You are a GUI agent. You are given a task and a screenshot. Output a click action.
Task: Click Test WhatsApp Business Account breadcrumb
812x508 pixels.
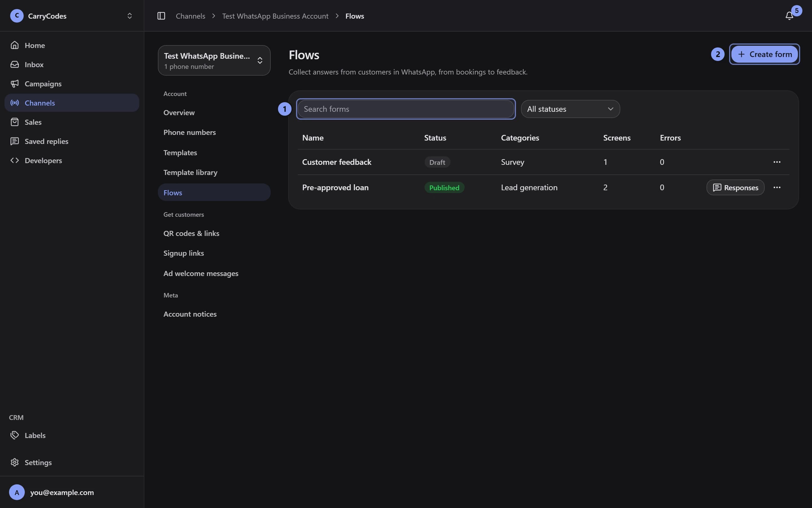(275, 16)
